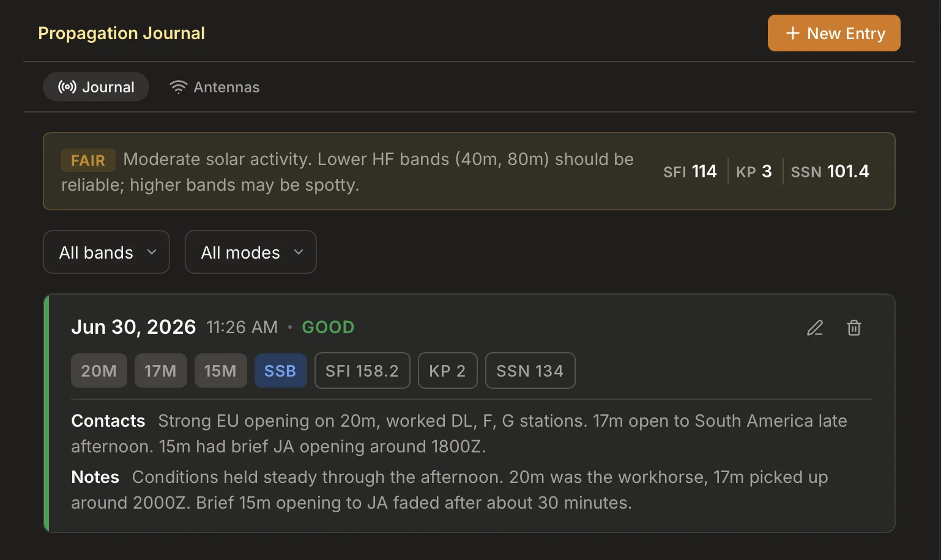The image size is (941, 560).
Task: Click the SFI 158.2 badge
Action: [362, 370]
